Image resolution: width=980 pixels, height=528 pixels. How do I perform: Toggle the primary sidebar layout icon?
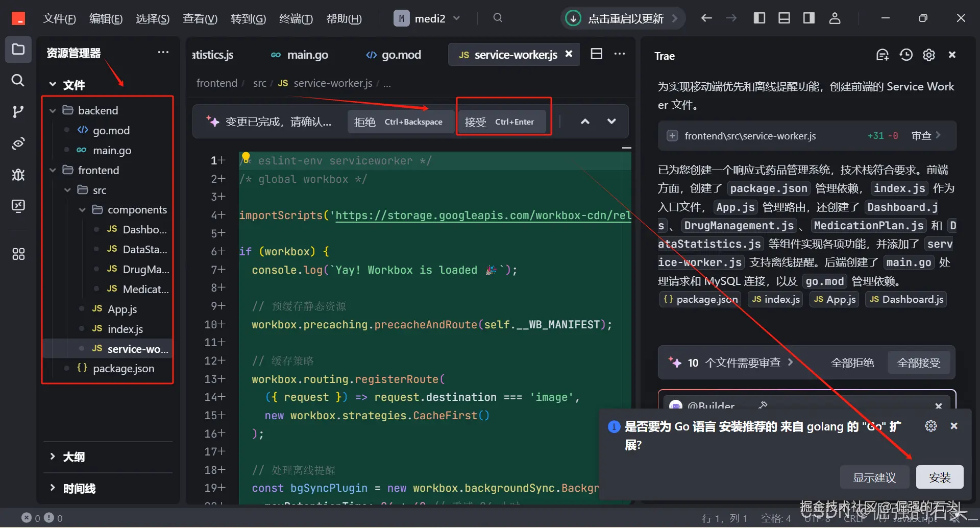tap(759, 18)
